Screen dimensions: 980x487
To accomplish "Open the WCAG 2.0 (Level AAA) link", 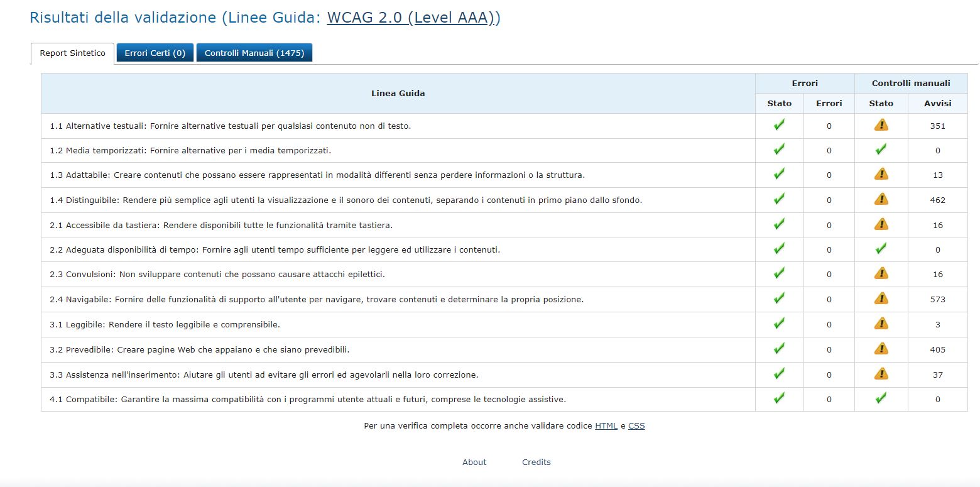I will (413, 18).
